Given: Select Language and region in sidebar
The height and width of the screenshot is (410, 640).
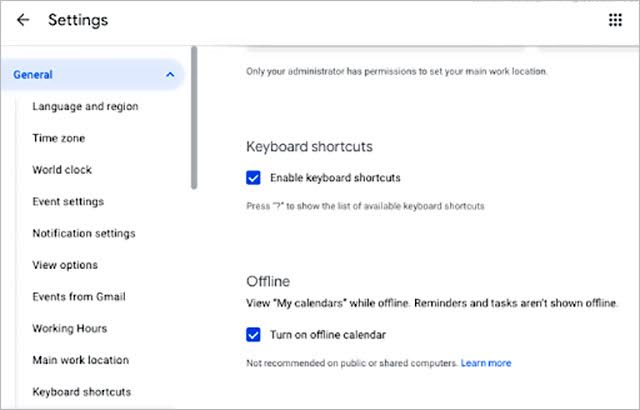Looking at the screenshot, I should 85,106.
